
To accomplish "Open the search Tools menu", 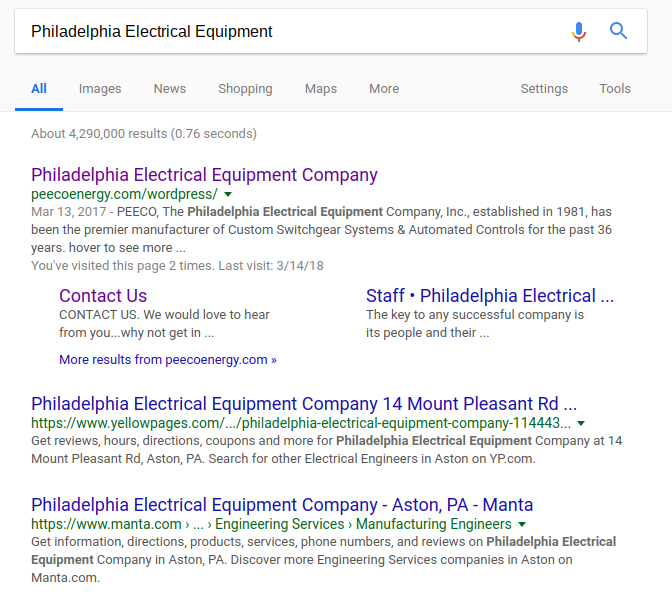I will [x=615, y=89].
